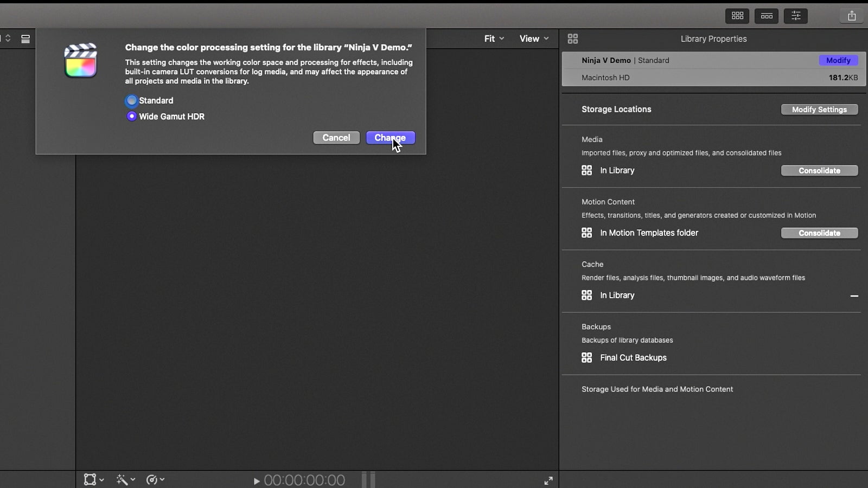
Task: Cancel the color processing dialog
Action: coord(336,138)
